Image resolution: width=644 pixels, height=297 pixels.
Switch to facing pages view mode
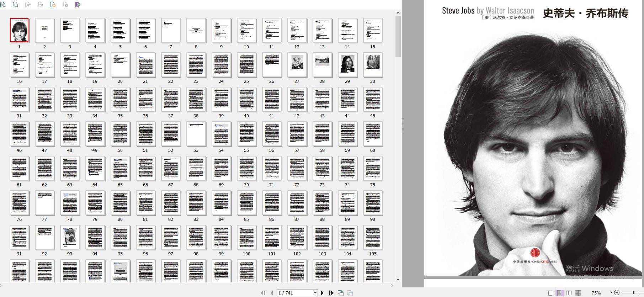point(569,293)
